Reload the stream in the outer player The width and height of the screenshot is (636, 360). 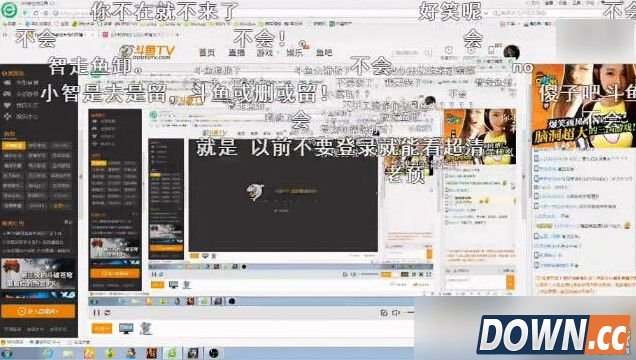(x=107, y=313)
